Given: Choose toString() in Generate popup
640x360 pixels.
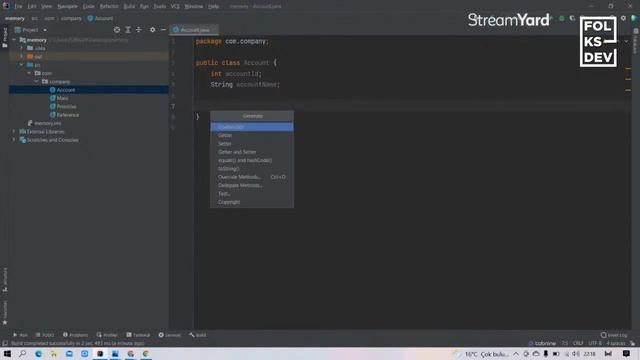Looking at the screenshot, I should coord(252,169).
